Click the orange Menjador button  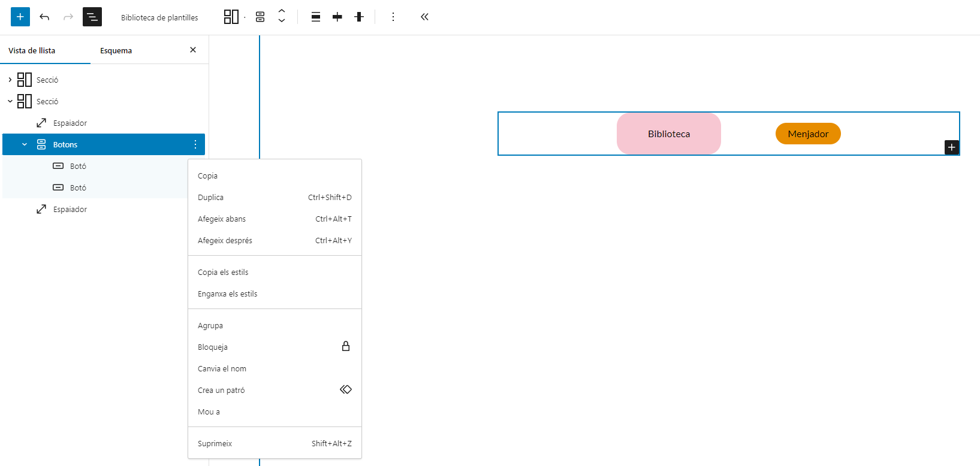pyautogui.click(x=807, y=134)
